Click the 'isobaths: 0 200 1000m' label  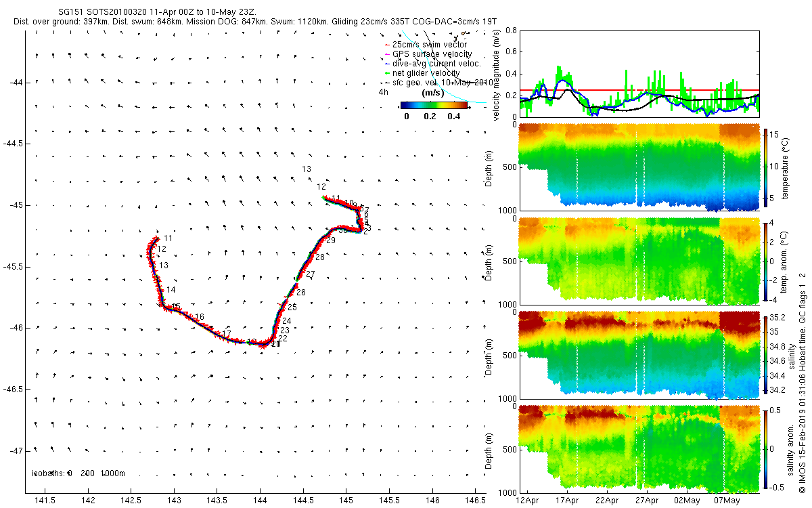coord(78,473)
